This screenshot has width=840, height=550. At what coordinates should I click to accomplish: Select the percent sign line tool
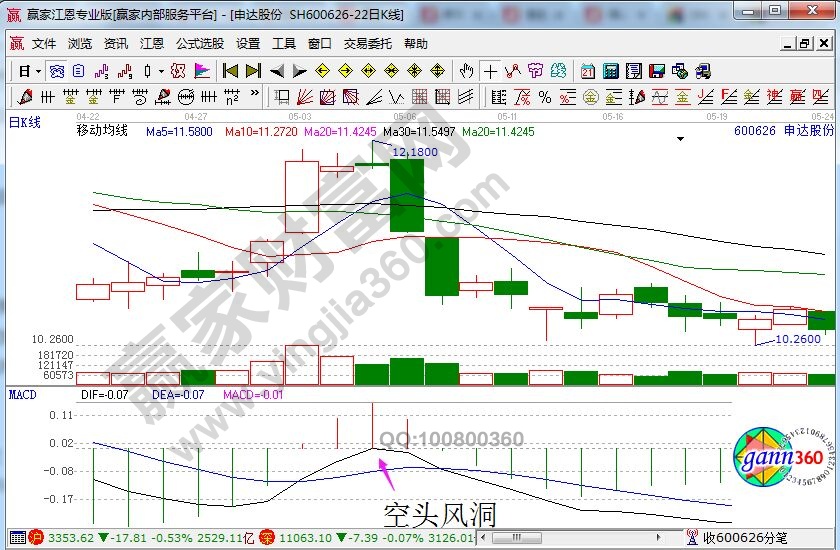(545, 97)
